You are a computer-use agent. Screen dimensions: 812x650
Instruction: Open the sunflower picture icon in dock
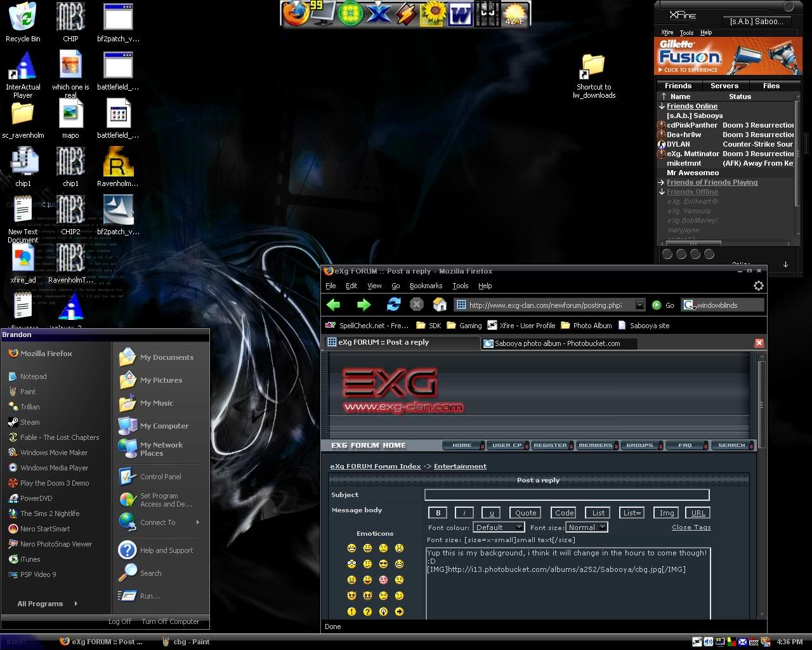[x=433, y=14]
